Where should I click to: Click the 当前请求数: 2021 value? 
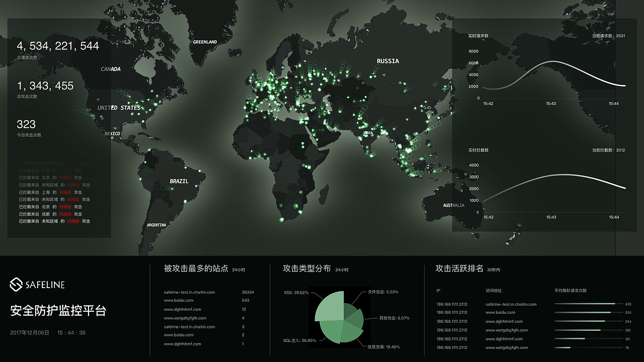(608, 36)
